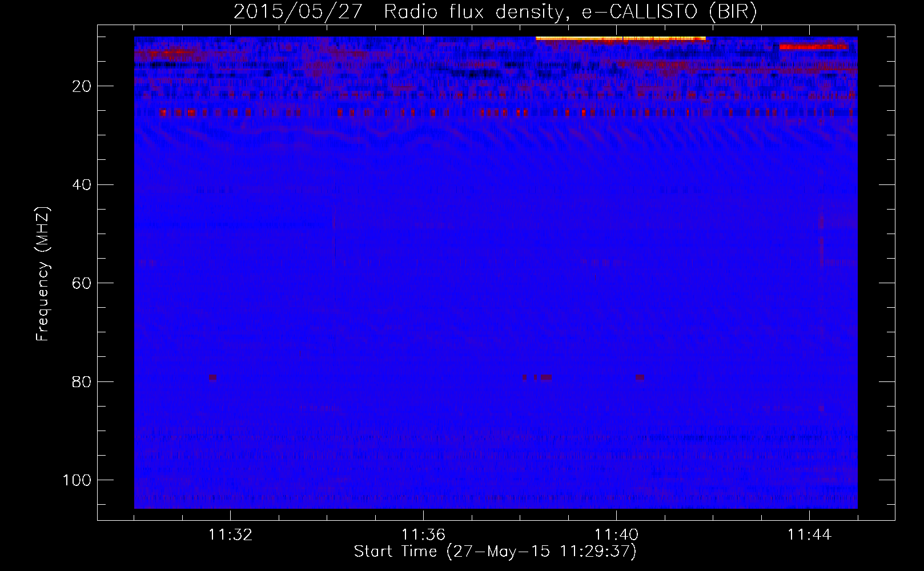Click the 11:40 time tick label
924x571 pixels.
tap(616, 535)
